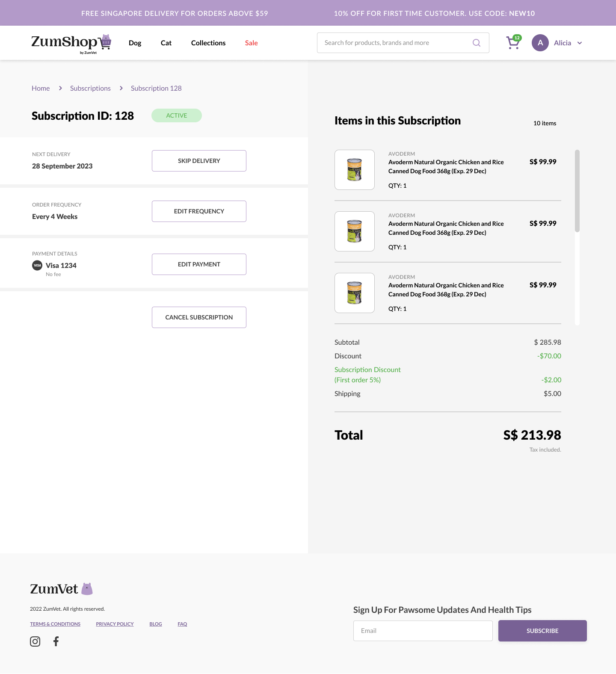This screenshot has width=616, height=674.
Task: Click Edit Frequency button
Action: (199, 211)
